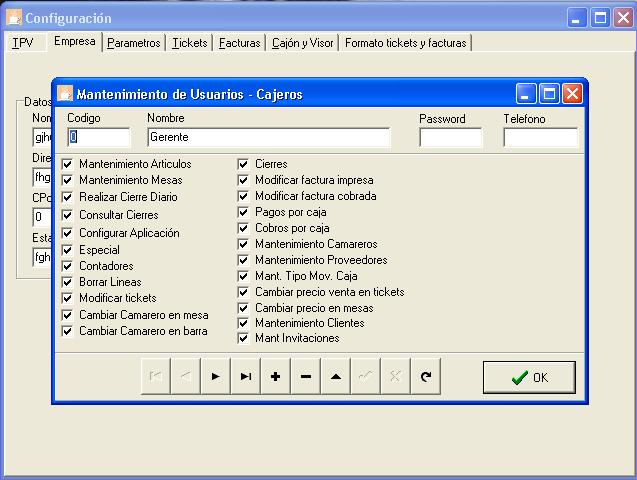The height and width of the screenshot is (480, 637).
Task: Go to previous record arrow
Action: pyautogui.click(x=186, y=376)
